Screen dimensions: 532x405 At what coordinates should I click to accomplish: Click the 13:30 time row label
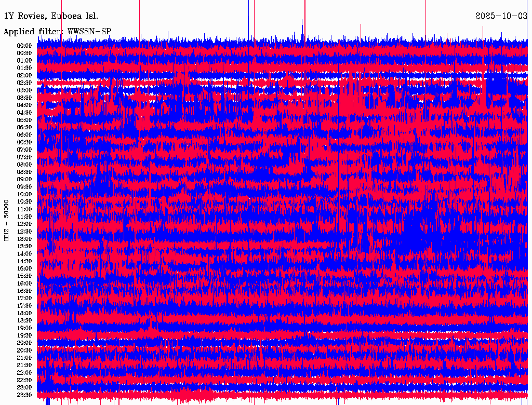tap(24, 247)
